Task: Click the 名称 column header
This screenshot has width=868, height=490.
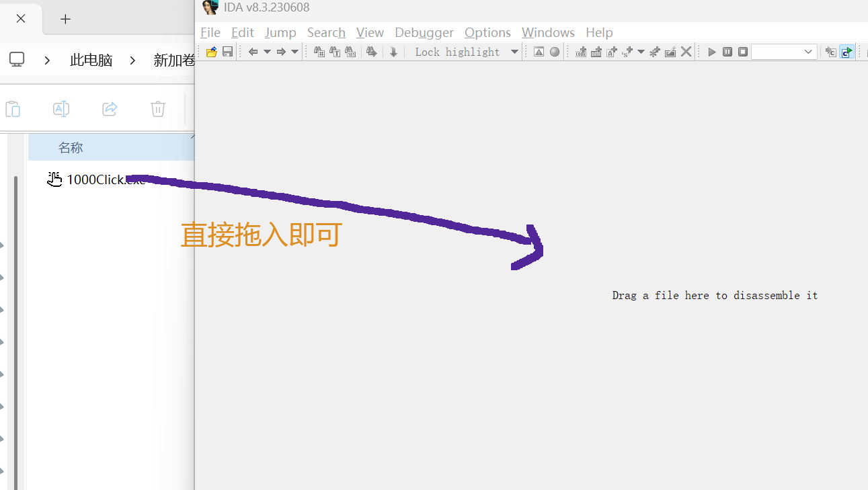Action: 71,147
